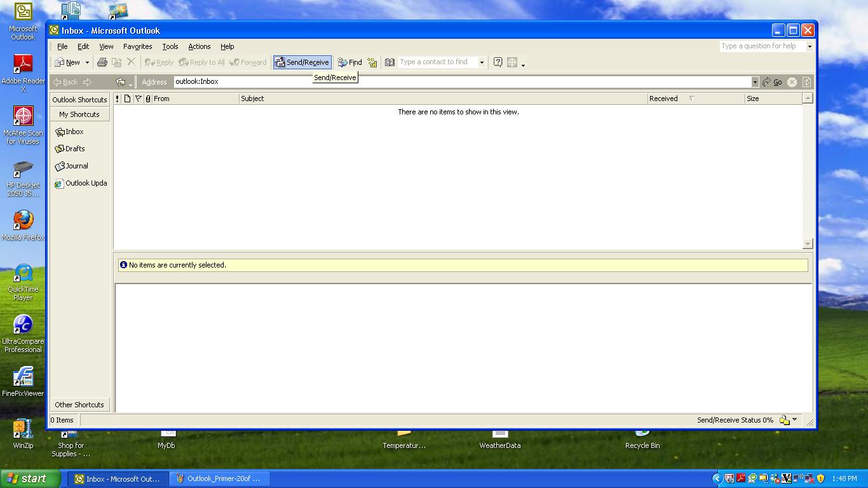Click the Type a question for help field

(x=762, y=46)
